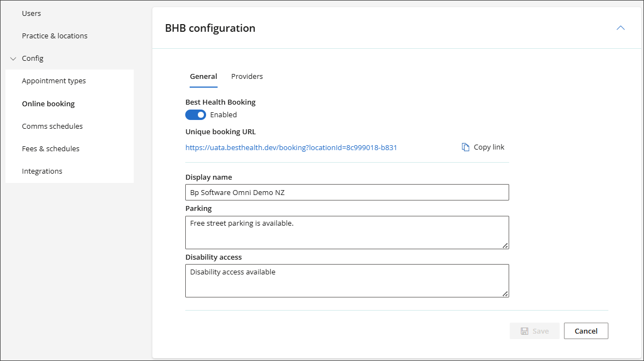Focus the Disability access text area

pyautogui.click(x=347, y=281)
